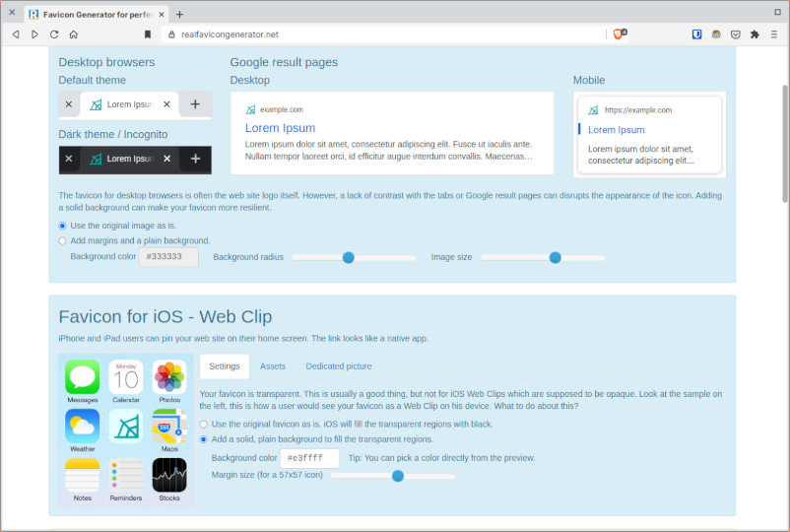Viewport: 790px width, 532px height.
Task: Click the lock icon in address bar
Action: pos(171,34)
